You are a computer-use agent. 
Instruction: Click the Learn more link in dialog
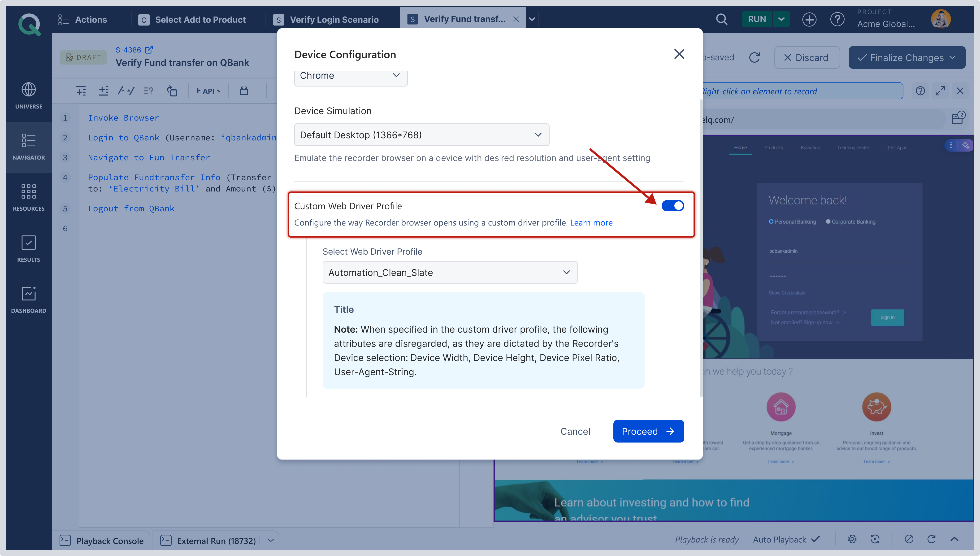coord(591,223)
